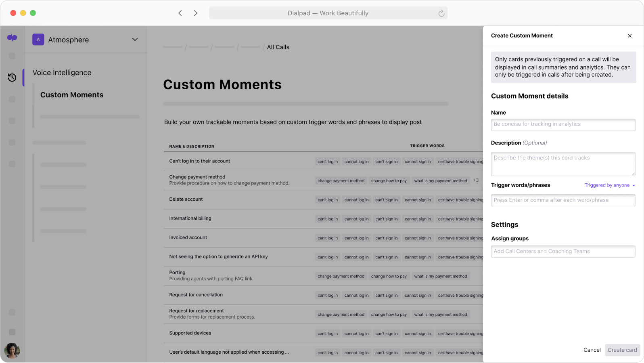Open the User's default language row

[x=323, y=353]
